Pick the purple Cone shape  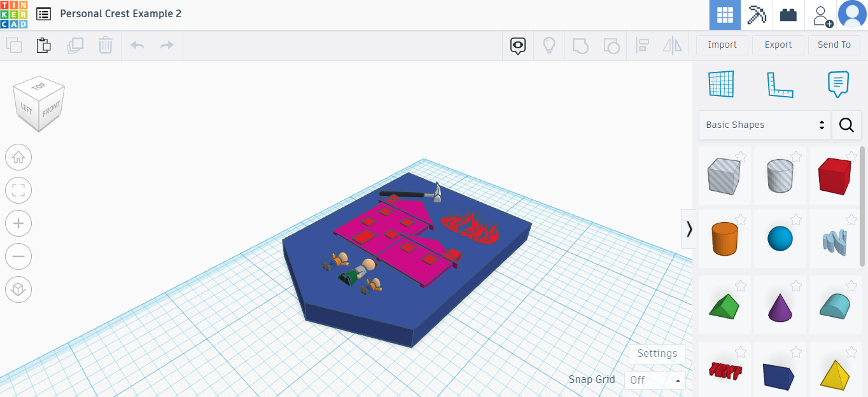click(780, 306)
